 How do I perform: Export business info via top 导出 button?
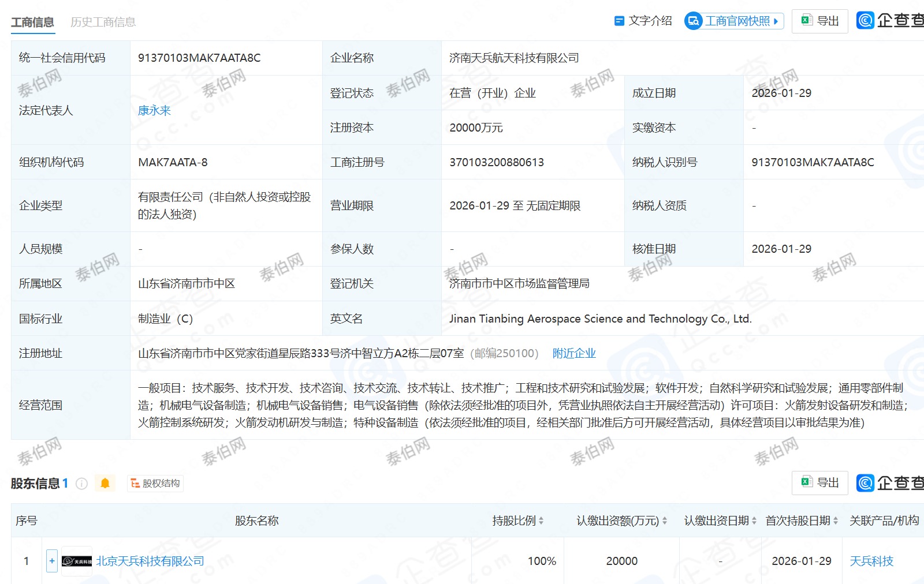819,21
